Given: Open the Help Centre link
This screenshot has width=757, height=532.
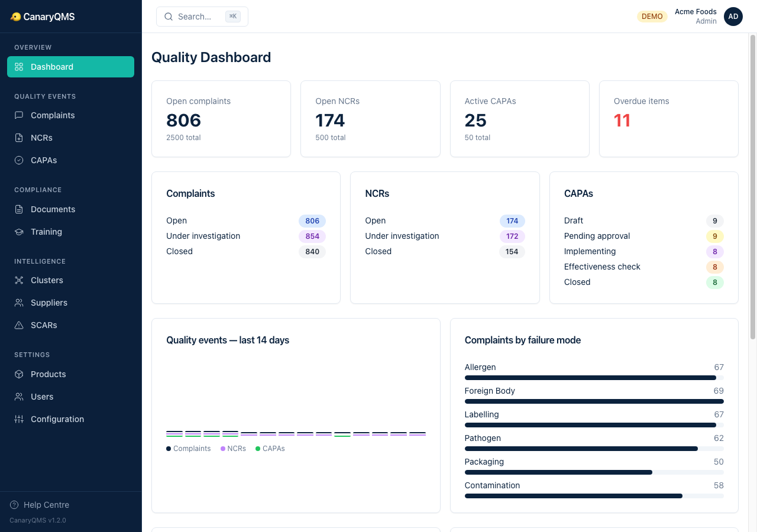Looking at the screenshot, I should 40,505.
